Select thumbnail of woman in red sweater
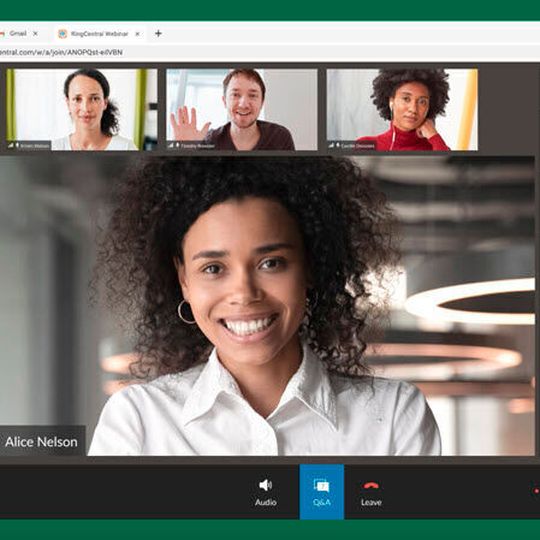This screenshot has height=540, width=540. click(402, 110)
